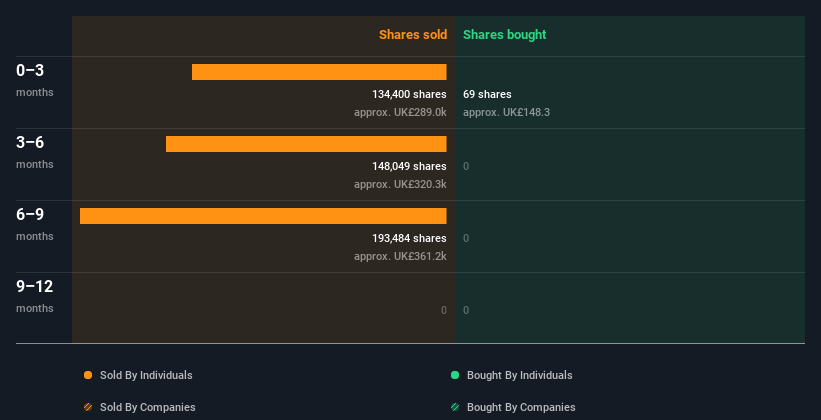Click the 193,484 shares value text
Screen dimensions: 821x420
(x=409, y=238)
